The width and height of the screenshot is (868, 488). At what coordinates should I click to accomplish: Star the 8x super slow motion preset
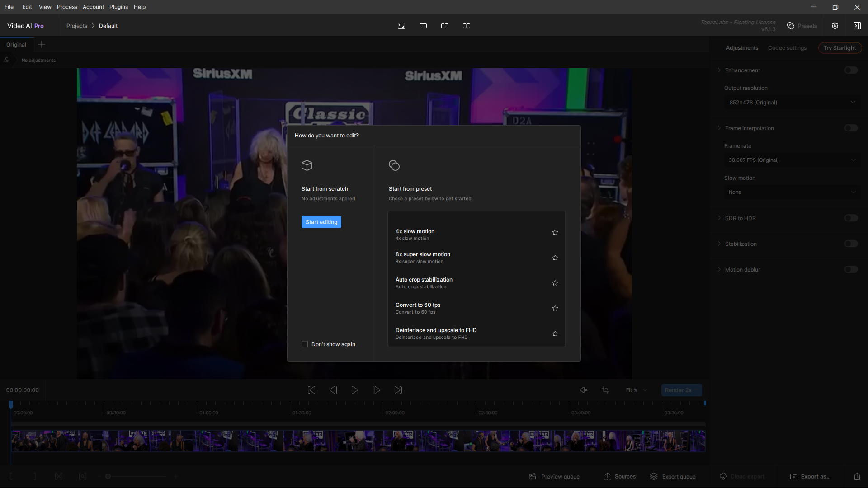pyautogui.click(x=555, y=258)
